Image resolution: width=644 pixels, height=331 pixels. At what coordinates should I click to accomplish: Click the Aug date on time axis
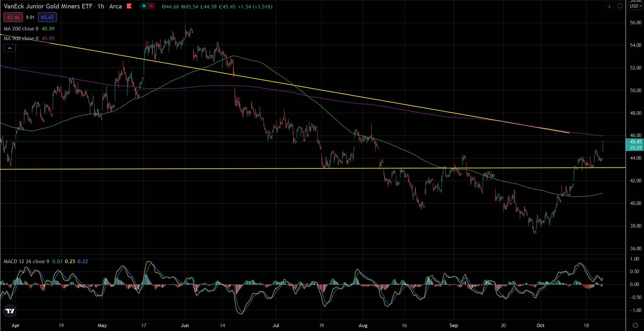click(x=363, y=326)
